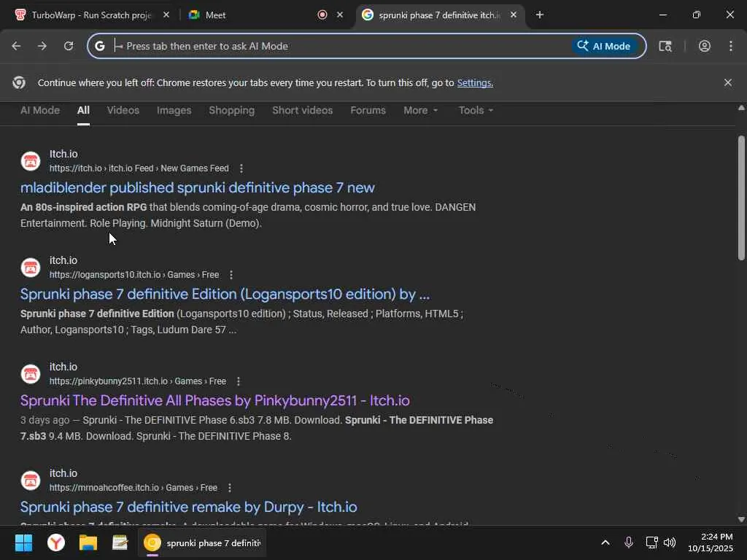
Task: Open mladiblender published sprunki definitive phase 7 link
Action: point(198,187)
